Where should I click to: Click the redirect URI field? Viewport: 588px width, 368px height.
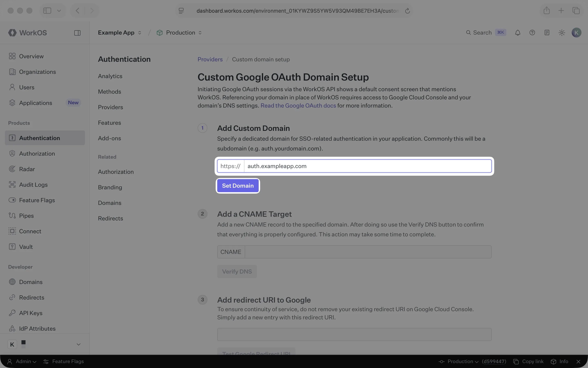click(x=354, y=334)
